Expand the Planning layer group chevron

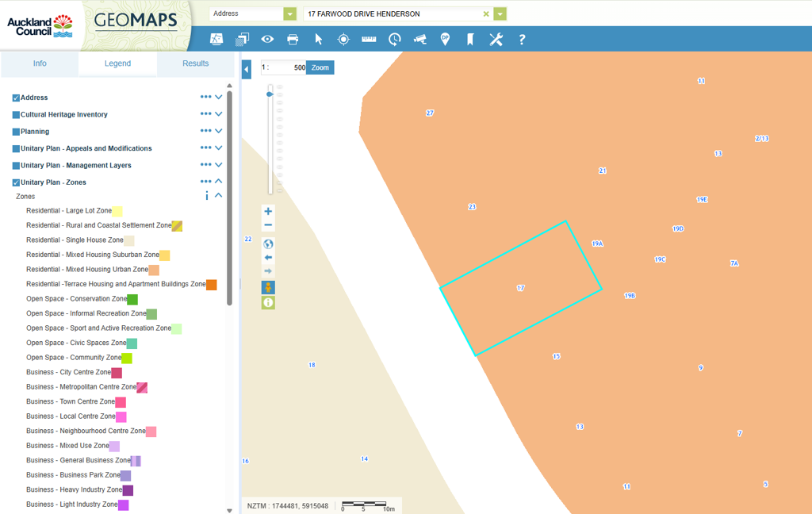point(219,132)
